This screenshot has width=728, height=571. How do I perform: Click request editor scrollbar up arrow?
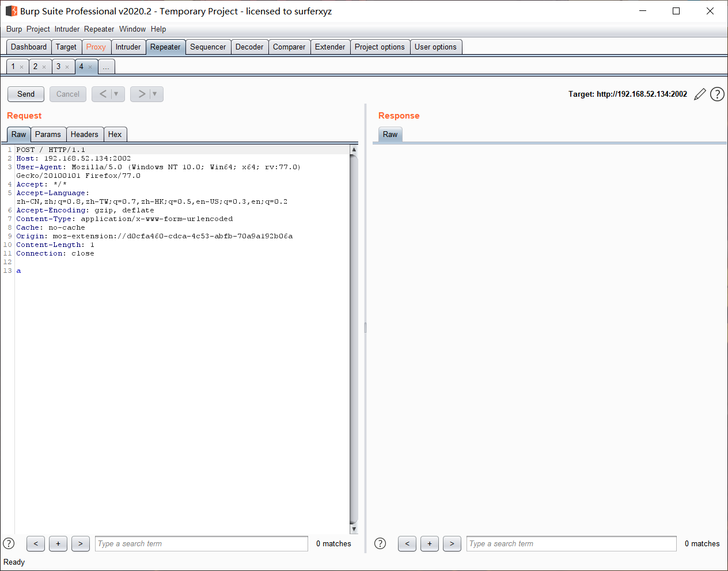tap(354, 150)
